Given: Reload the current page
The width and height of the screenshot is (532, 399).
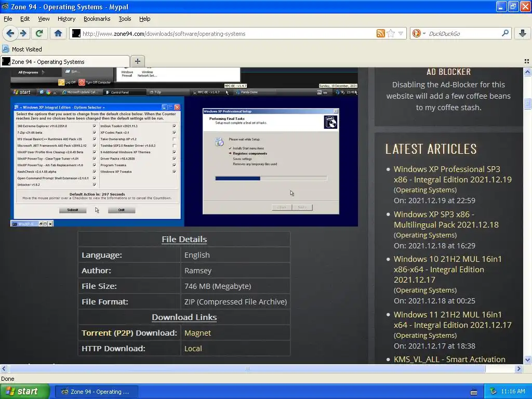Looking at the screenshot, I should pyautogui.click(x=39, y=33).
